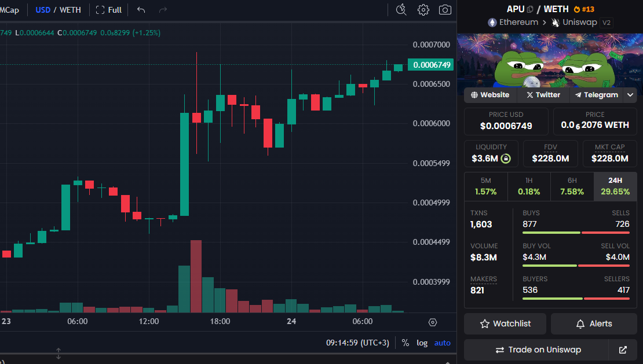Click the tallest red volume bar
Viewport: 643px width, 364px height.
(196, 277)
